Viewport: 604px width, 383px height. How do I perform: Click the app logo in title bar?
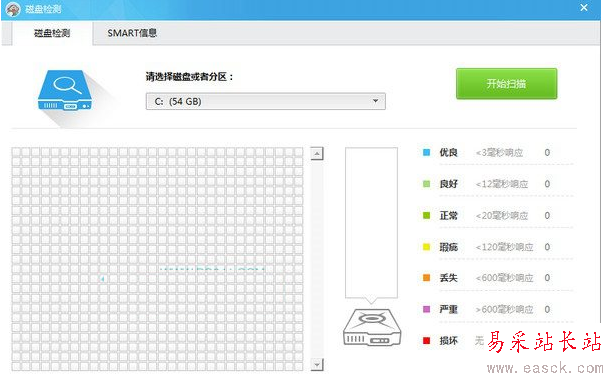pos(13,9)
